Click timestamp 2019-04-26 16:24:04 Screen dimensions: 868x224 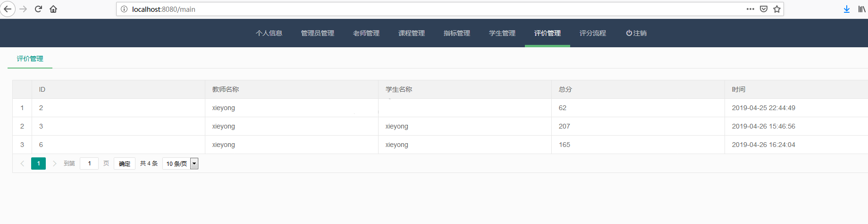click(764, 145)
